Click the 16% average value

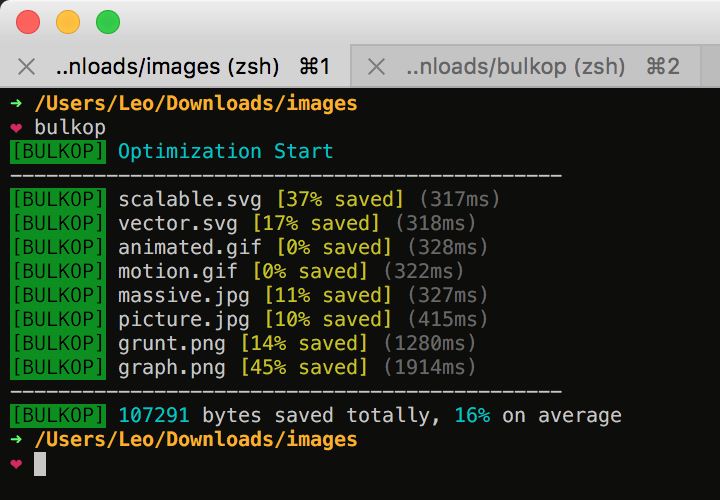click(x=472, y=416)
